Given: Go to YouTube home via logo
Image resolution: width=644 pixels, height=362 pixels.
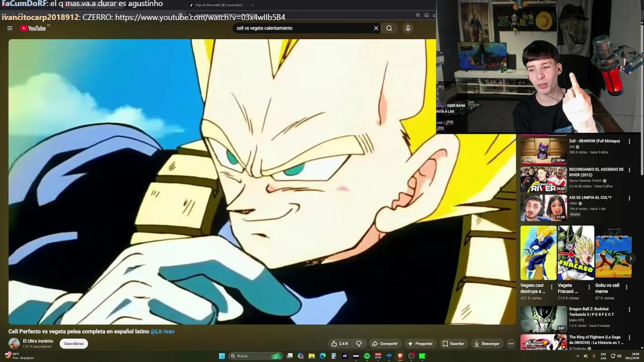Looking at the screenshot, I should click(x=33, y=28).
